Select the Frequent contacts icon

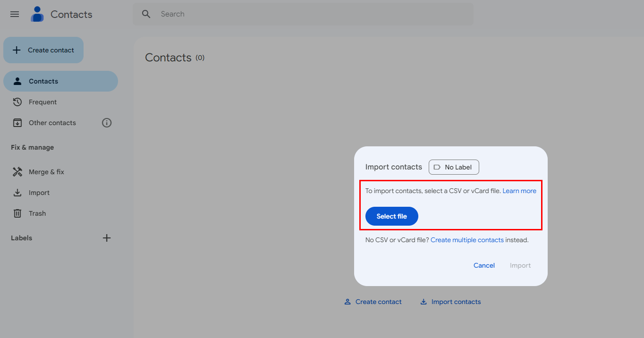17,101
